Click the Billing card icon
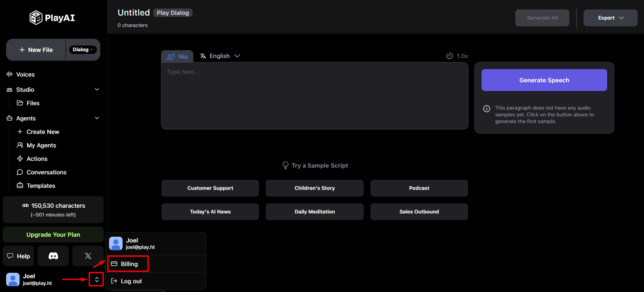The height and width of the screenshot is (292, 644). coord(114,264)
